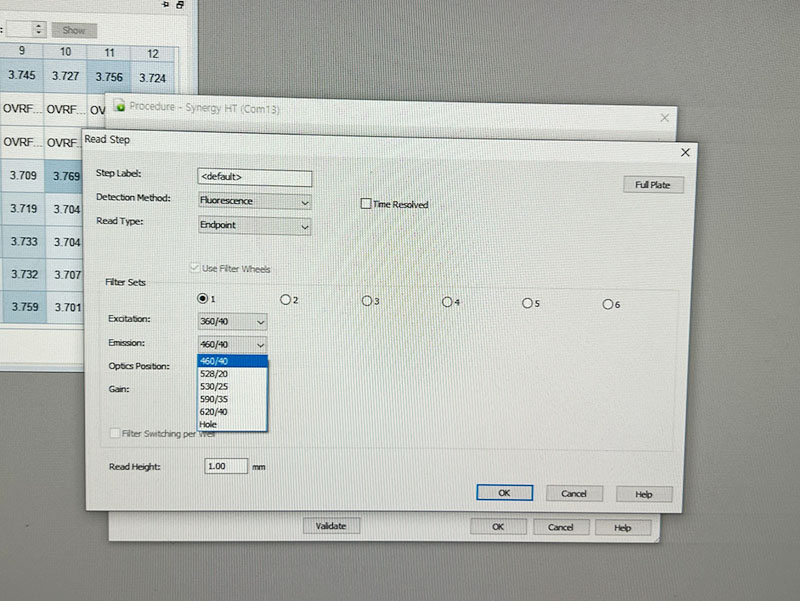Choose 620/40 emission filter option
Screen dimensions: 800x601
pyautogui.click(x=215, y=411)
